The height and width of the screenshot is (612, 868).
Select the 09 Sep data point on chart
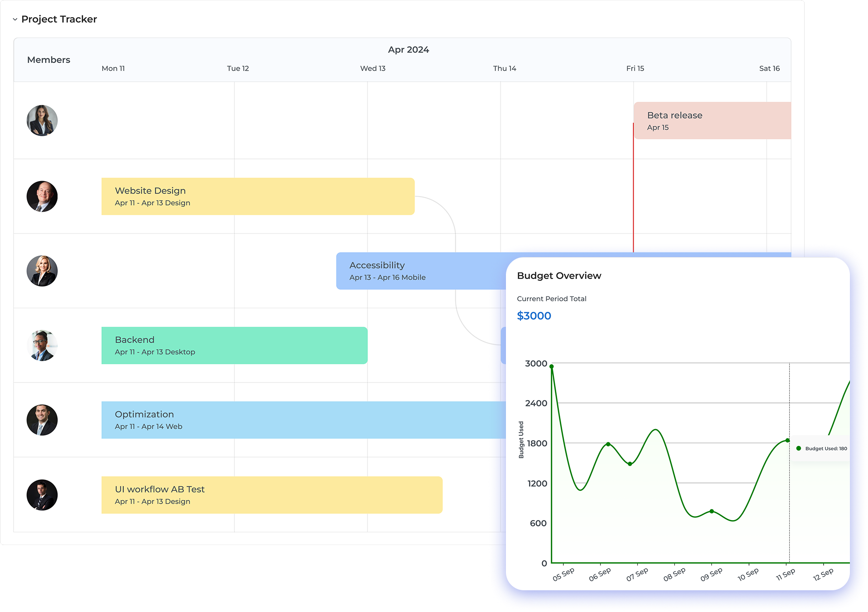point(711,511)
